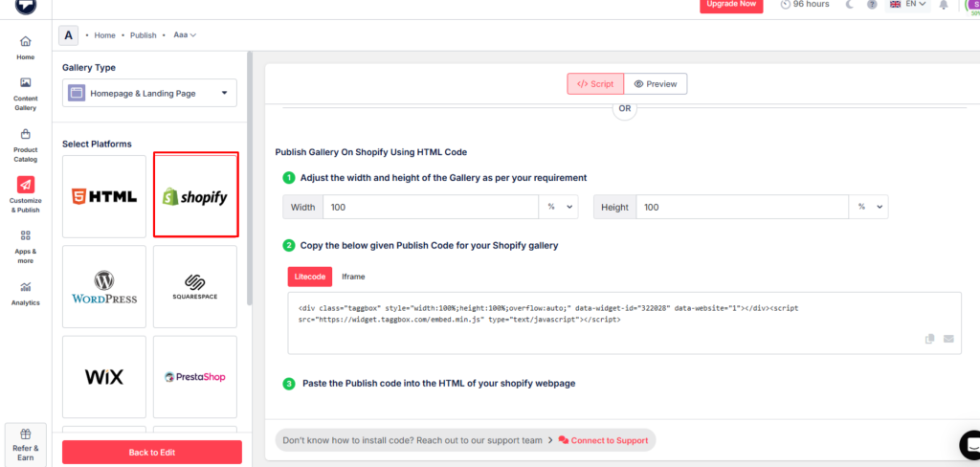This screenshot has height=467, width=980.
Task: Open Product Catalog in the sidebar
Action: coord(25,143)
